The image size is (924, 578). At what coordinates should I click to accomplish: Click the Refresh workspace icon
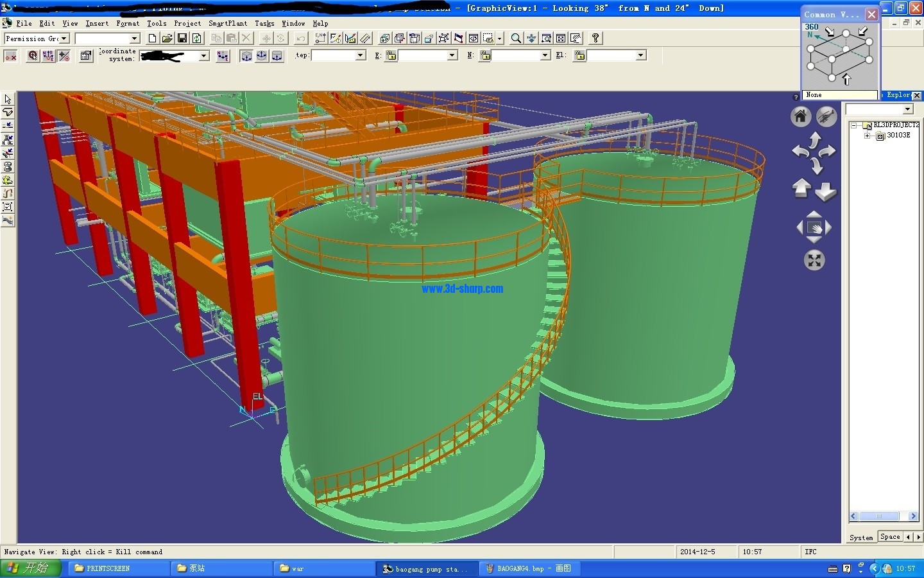[x=197, y=39]
